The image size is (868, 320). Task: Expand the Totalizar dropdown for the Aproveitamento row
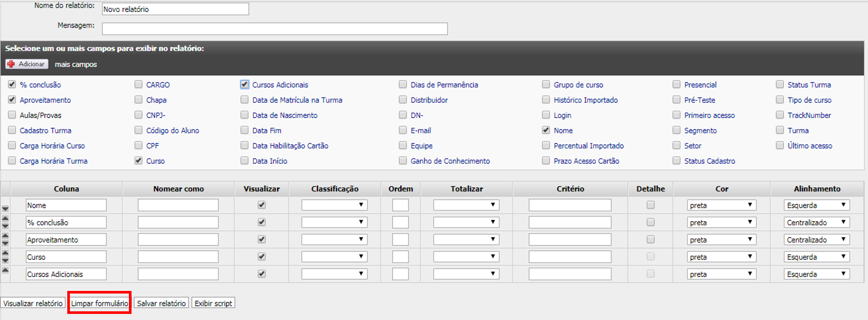tap(466, 240)
